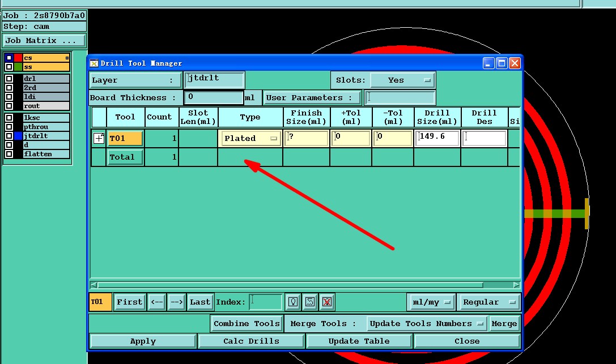This screenshot has width=616, height=364.
Task: Toggle the lksc layer checkbox
Action: [9, 118]
